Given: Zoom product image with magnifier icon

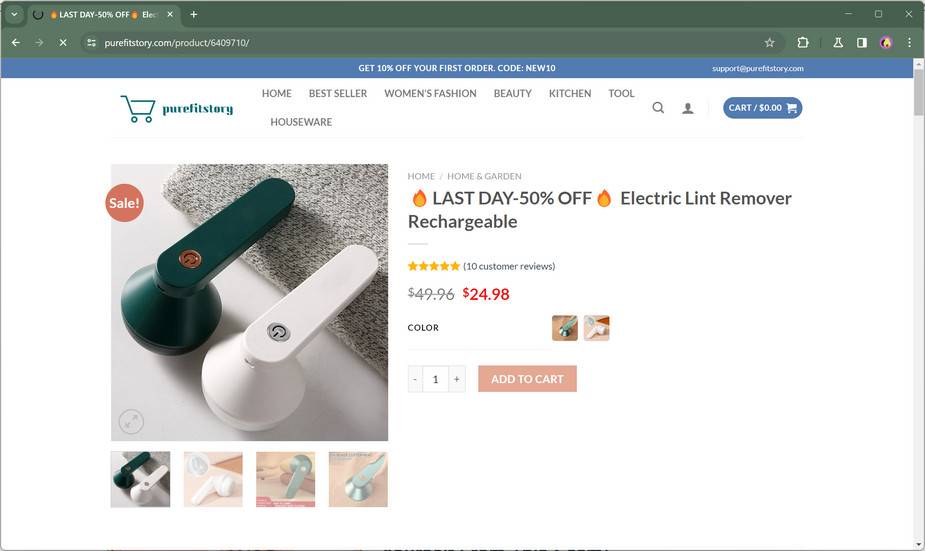Looking at the screenshot, I should 132,421.
